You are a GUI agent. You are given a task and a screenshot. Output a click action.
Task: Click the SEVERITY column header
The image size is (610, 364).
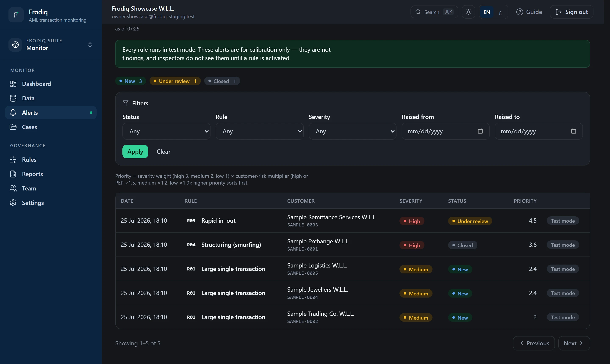click(x=411, y=201)
